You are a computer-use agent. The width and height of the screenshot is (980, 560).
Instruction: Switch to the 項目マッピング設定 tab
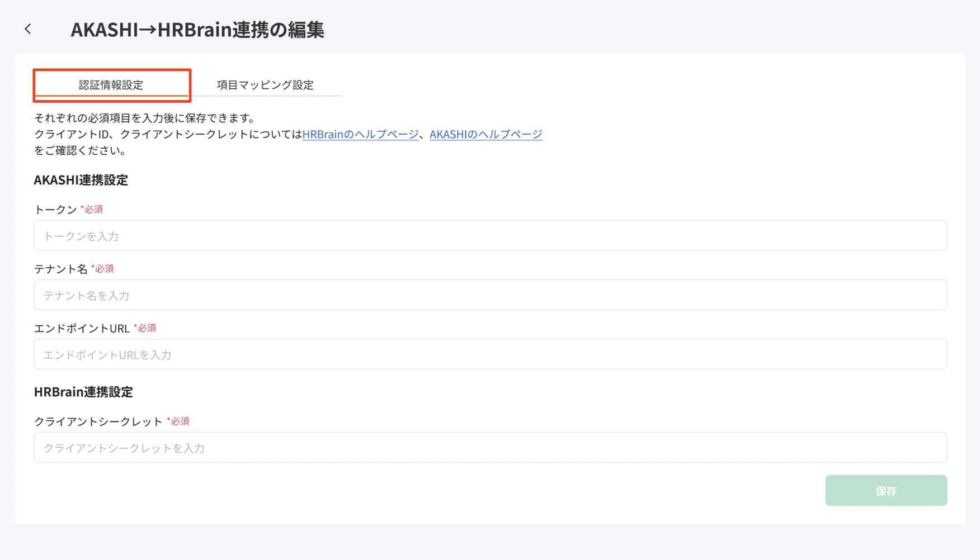click(x=265, y=85)
